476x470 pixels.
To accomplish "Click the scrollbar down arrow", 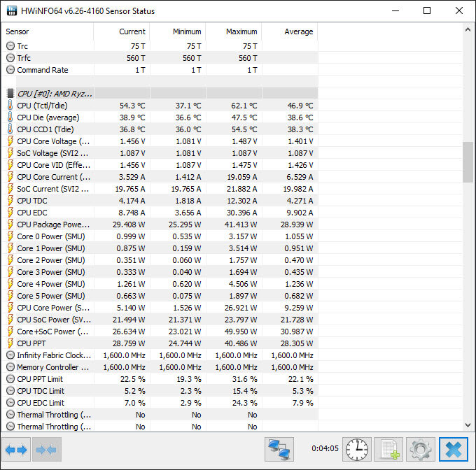I will pyautogui.click(x=468, y=425).
